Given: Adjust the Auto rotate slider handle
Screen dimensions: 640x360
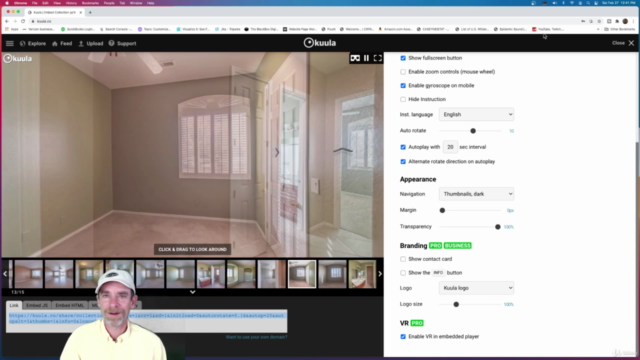Looking at the screenshot, I should [473, 131].
